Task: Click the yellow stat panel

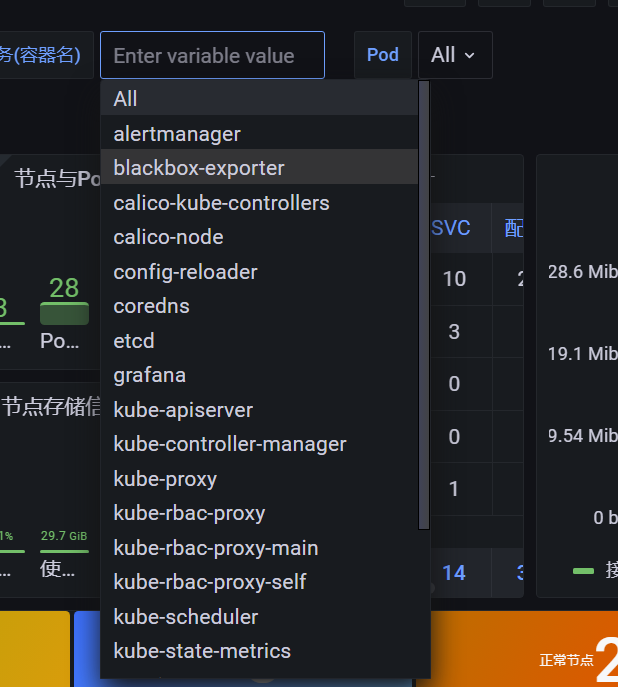Action: [35, 649]
